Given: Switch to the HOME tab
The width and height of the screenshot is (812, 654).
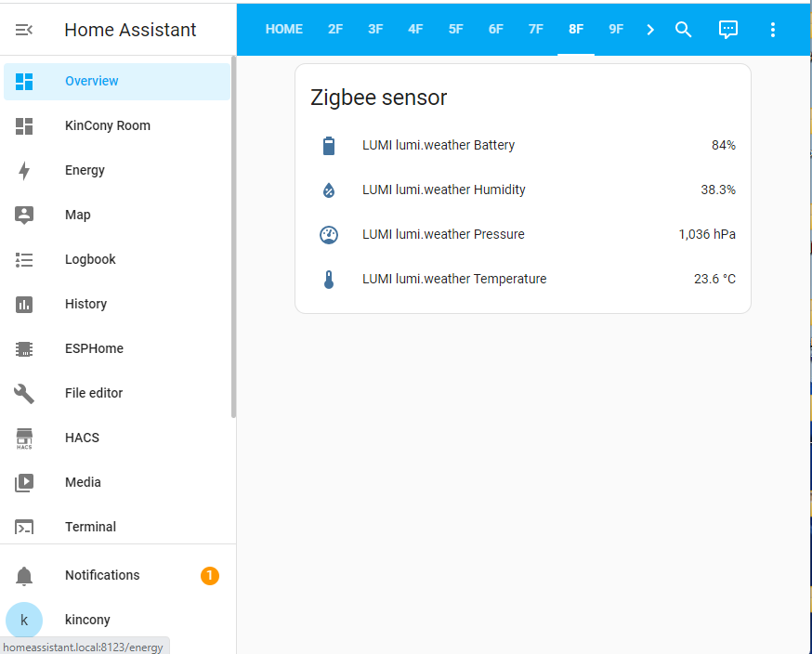Looking at the screenshot, I should click(283, 29).
